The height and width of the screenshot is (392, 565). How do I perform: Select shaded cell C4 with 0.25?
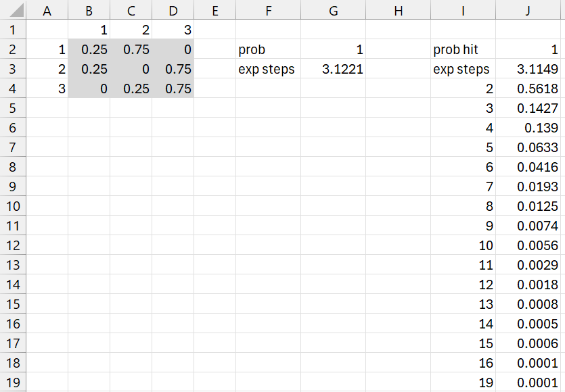[x=131, y=88]
